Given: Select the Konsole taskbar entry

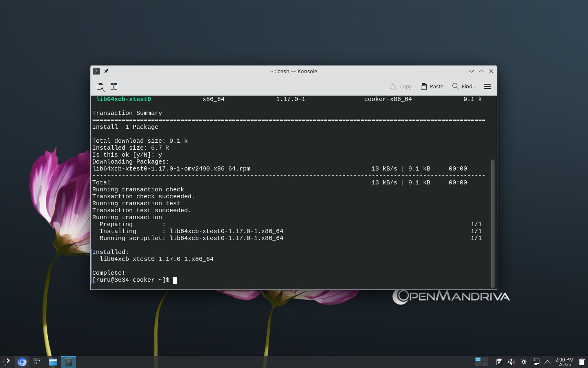Looking at the screenshot, I should [69, 362].
